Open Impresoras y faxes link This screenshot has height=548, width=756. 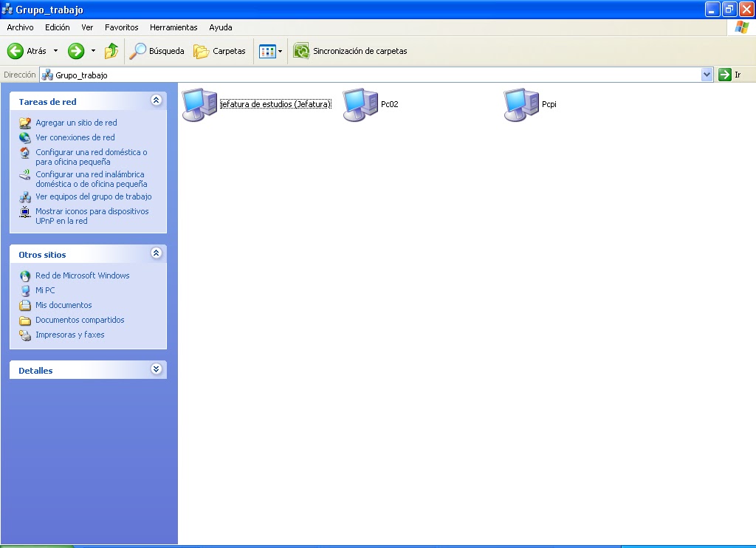point(70,335)
